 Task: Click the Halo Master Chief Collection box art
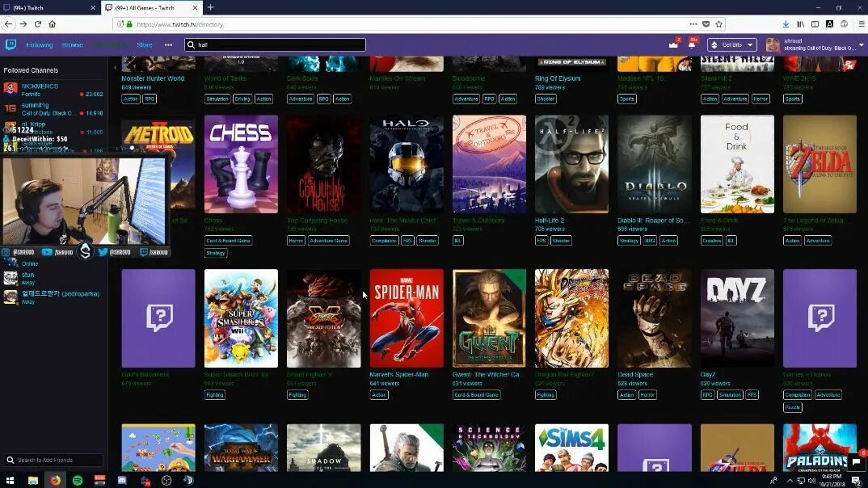tap(407, 164)
